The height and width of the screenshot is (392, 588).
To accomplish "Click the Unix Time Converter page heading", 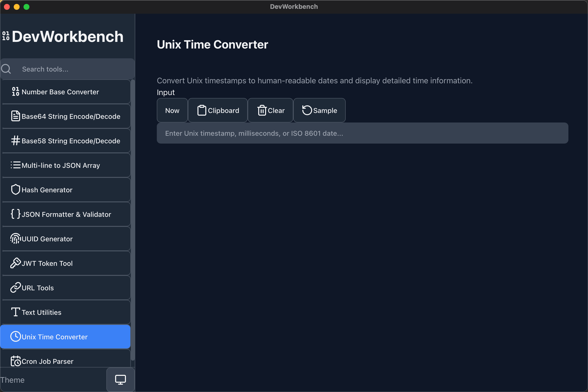I will click(x=212, y=45).
